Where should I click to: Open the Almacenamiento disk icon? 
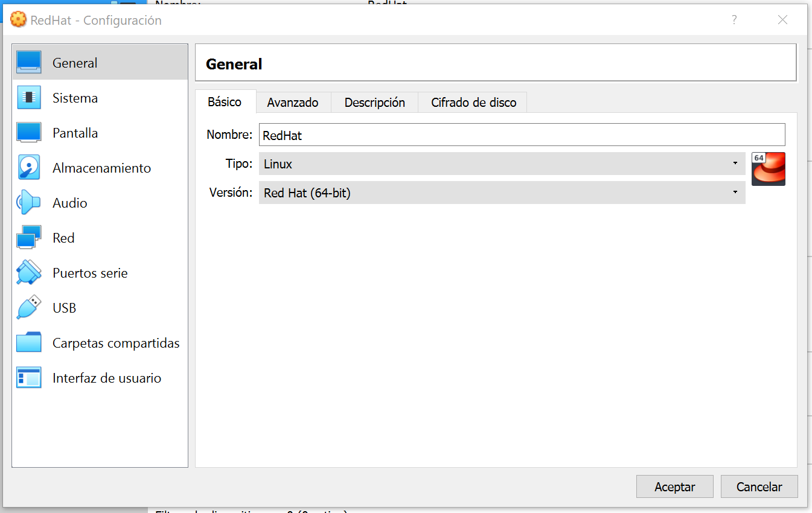click(x=29, y=167)
